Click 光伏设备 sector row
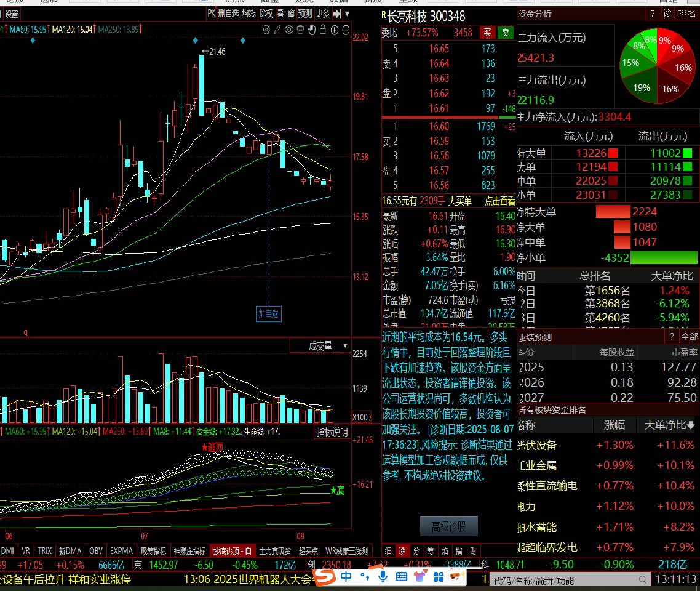The width and height of the screenshot is (700, 591). coord(608,445)
